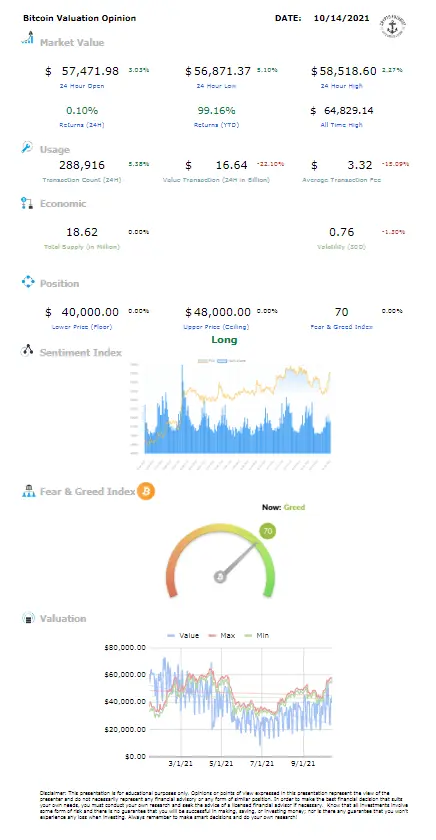Click the 16.64 value transaction amount

pos(231,165)
